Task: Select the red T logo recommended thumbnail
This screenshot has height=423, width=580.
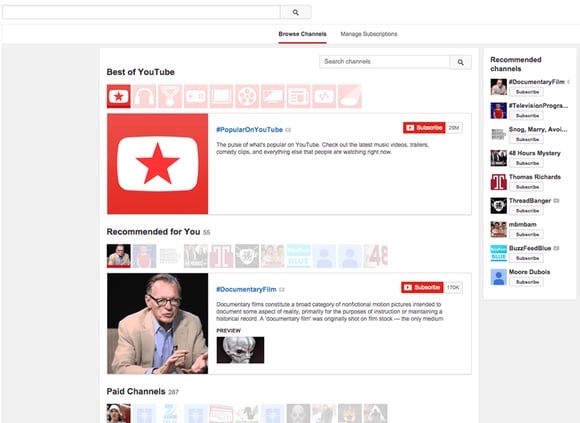Action: tap(221, 256)
